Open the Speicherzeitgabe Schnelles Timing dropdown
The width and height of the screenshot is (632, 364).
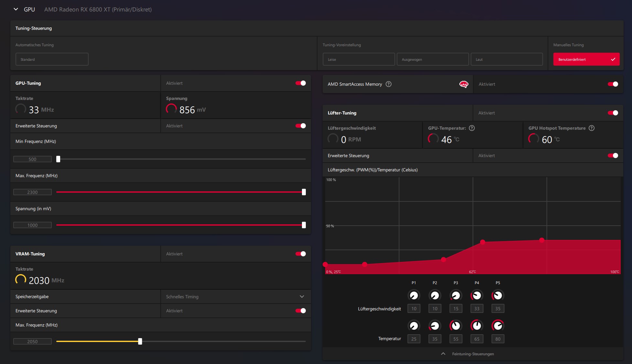(x=235, y=296)
